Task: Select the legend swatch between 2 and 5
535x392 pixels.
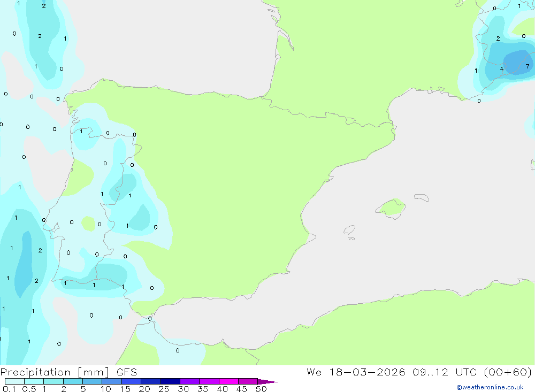Action: point(73,381)
